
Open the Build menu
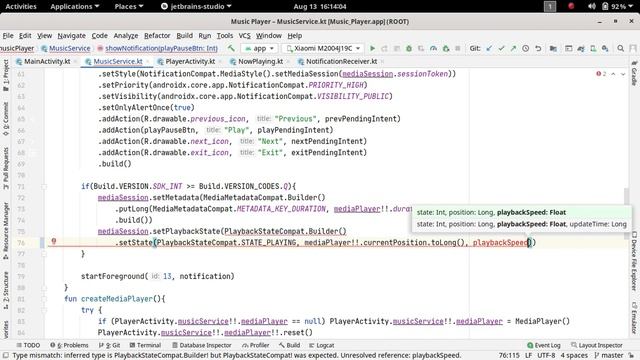tap(184, 36)
